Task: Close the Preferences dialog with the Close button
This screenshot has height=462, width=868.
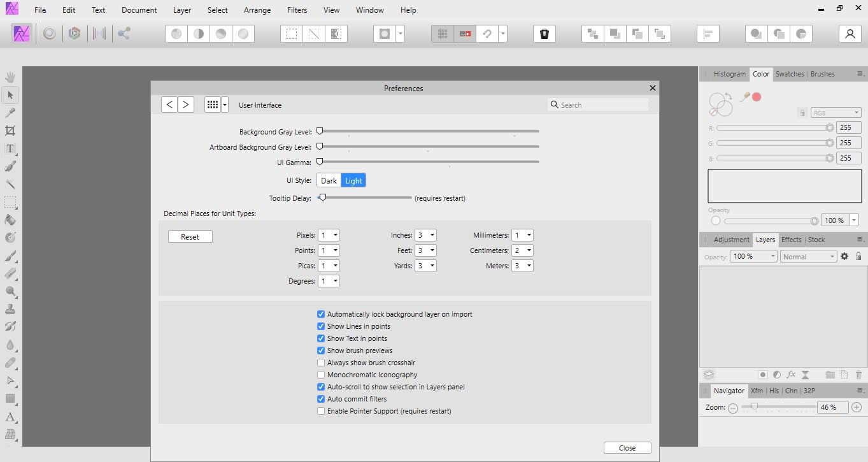Action: 627,447
